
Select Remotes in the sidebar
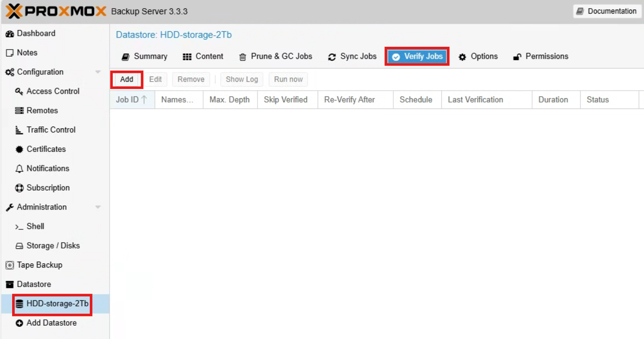click(x=55, y=110)
